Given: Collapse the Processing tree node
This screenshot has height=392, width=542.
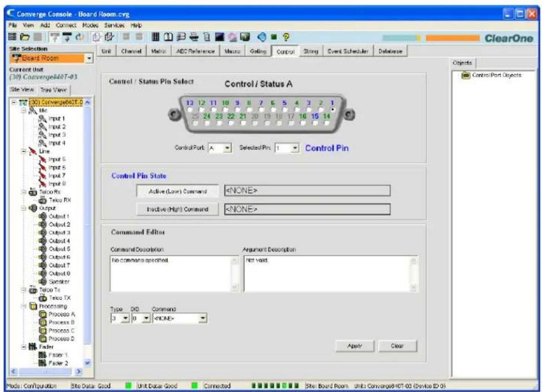Looking at the screenshot, I should pyautogui.click(x=24, y=306).
